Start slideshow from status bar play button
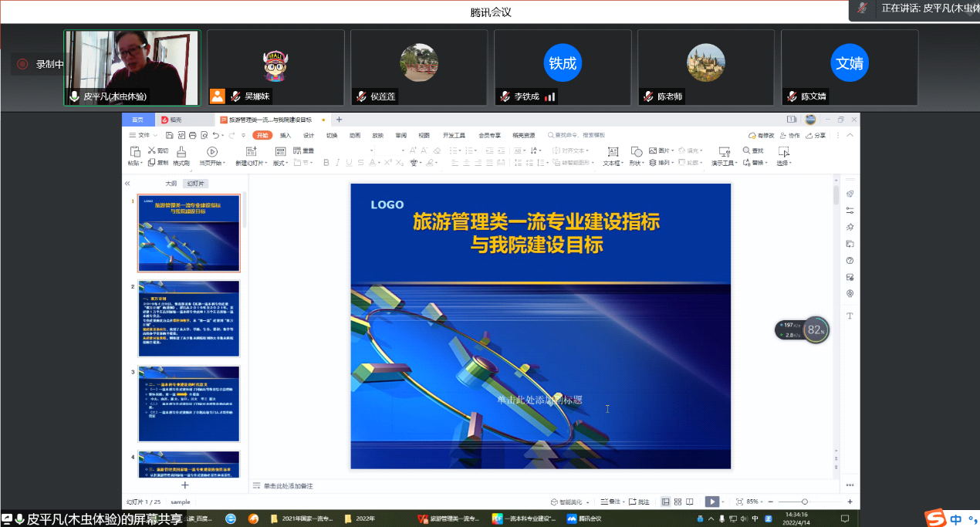This screenshot has height=527, width=980. tap(711, 502)
